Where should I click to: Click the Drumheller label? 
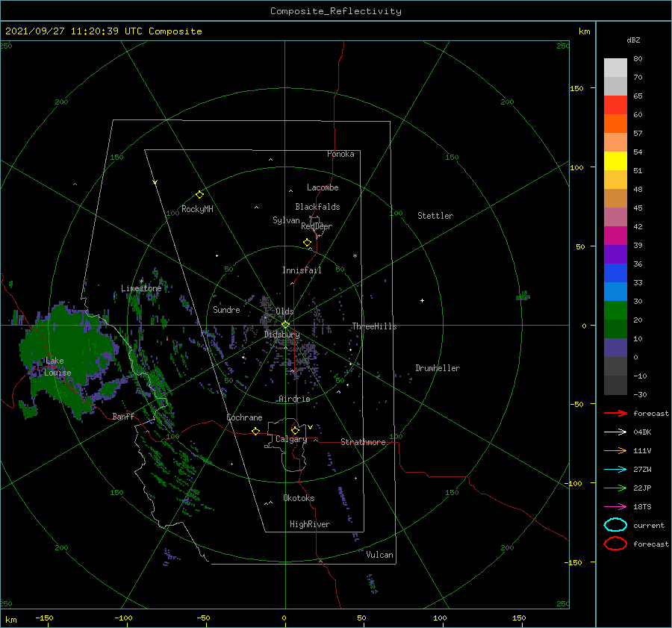[x=438, y=368]
